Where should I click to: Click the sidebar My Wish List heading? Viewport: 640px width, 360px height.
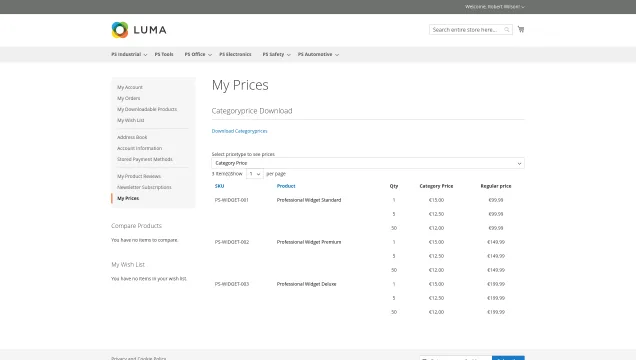(x=128, y=264)
